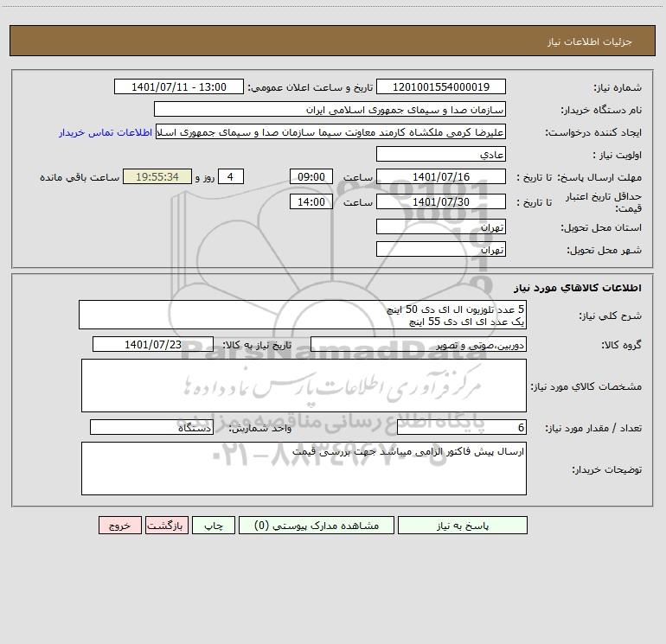Click the بازگشت back button
Screen dimensions: 666x644
tap(166, 526)
